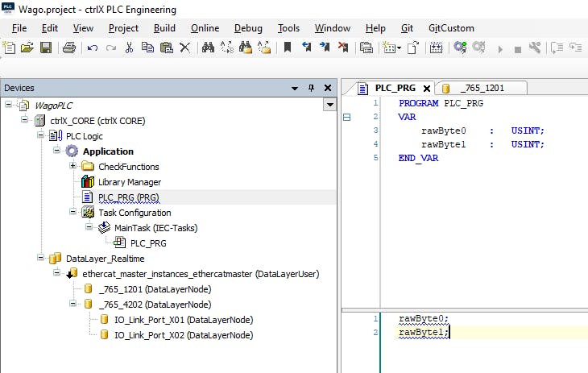Select IO_Link_Port_X01 DataLayerNode
This screenshot has width=588, height=373.
(184, 320)
